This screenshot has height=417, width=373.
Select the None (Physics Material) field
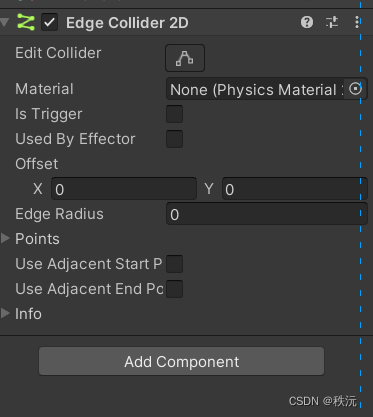[x=255, y=89]
